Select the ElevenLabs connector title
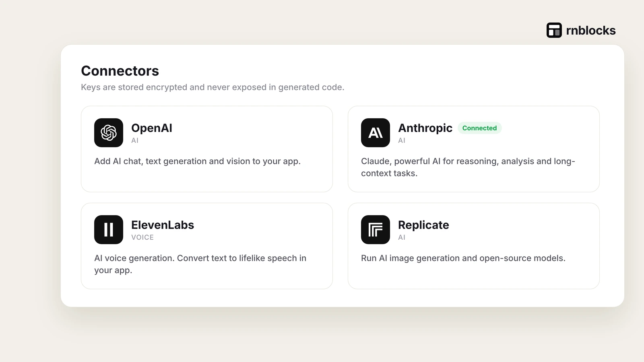 [x=163, y=225]
